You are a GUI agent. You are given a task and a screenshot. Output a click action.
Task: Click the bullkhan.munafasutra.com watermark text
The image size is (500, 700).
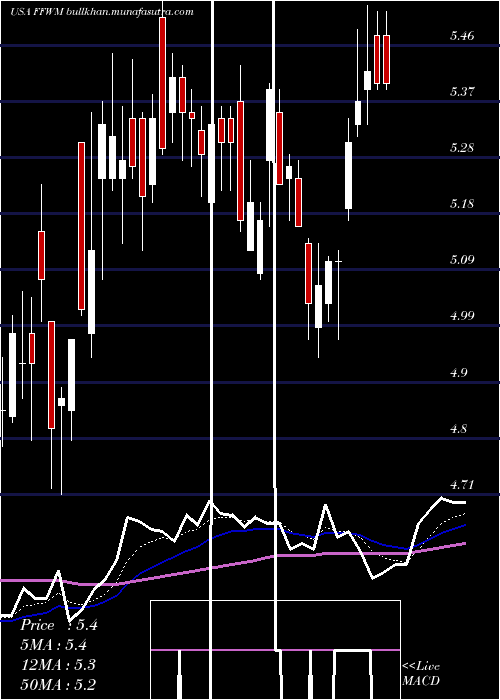coord(130,12)
